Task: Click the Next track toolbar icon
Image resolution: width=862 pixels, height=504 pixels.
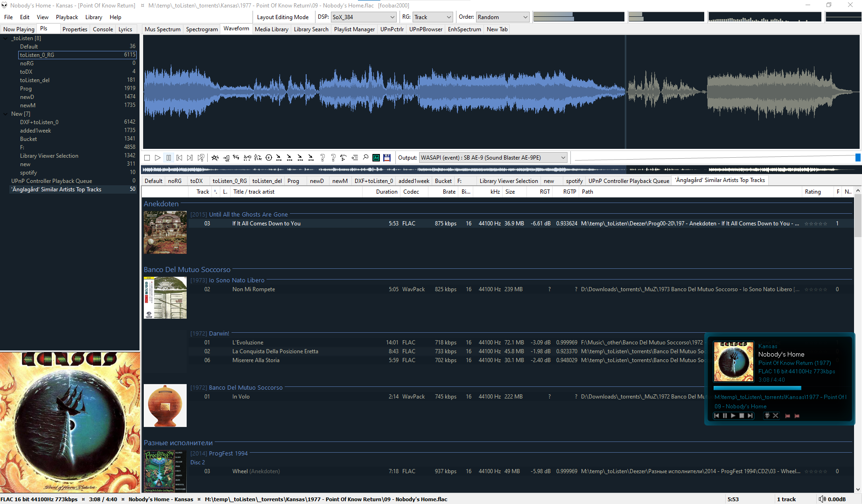Action: (x=190, y=158)
